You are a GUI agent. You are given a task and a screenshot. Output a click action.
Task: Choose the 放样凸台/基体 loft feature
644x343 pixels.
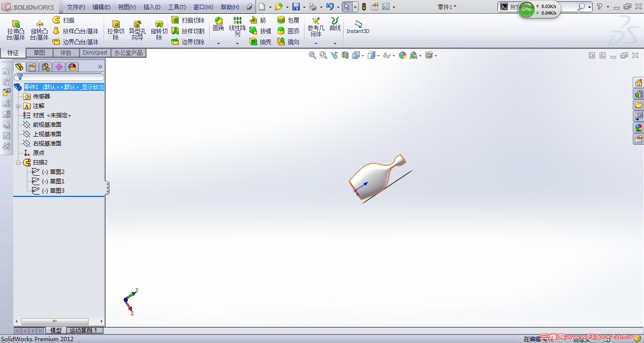click(75, 31)
